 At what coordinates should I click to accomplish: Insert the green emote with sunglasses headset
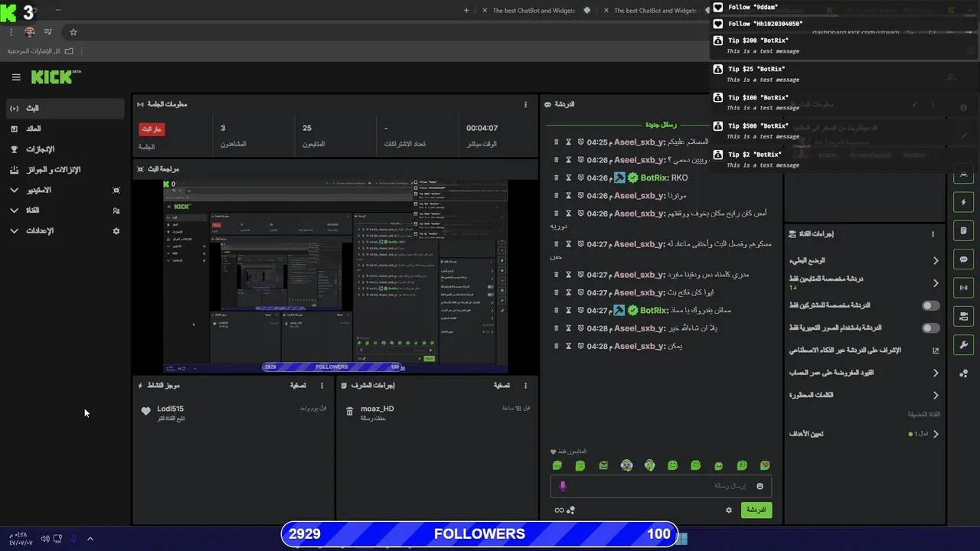pyautogui.click(x=626, y=465)
